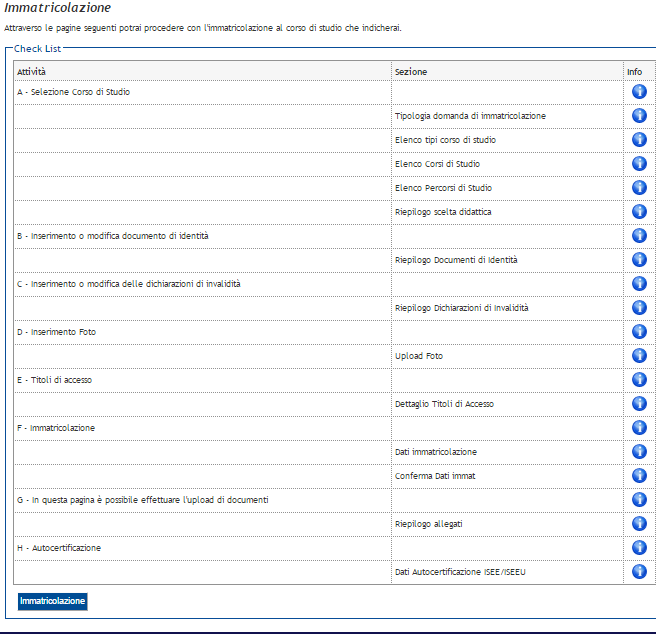This screenshot has height=634, width=656.
Task: Show info for H - Autocertificazione
Action: (x=639, y=547)
